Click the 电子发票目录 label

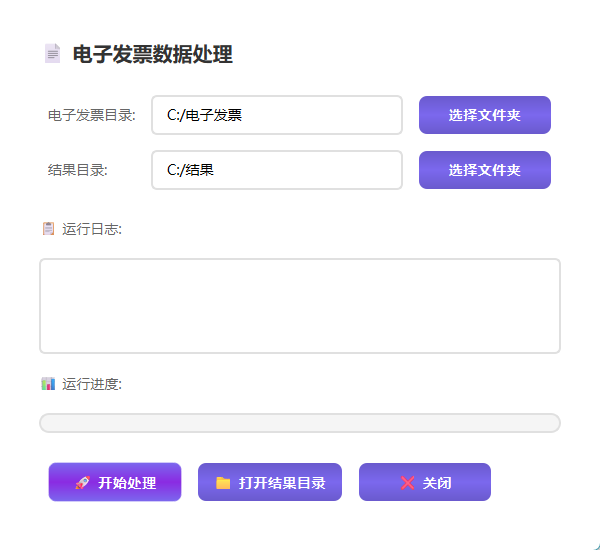[92, 115]
